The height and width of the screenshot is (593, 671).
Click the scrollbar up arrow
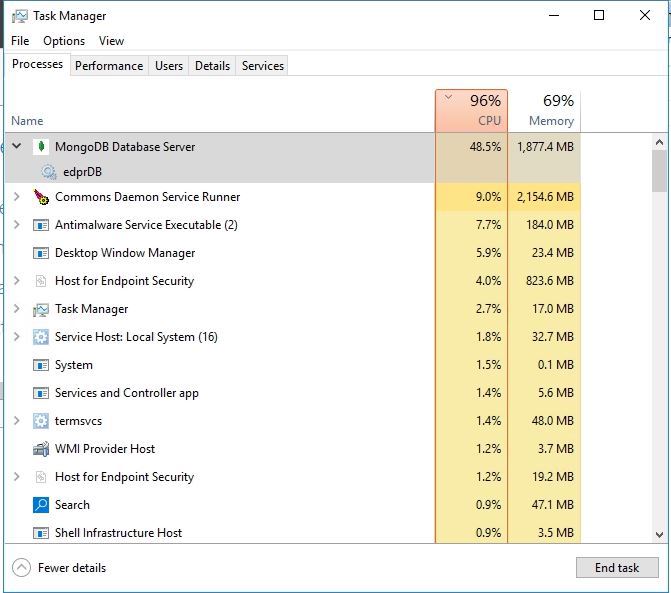tap(659, 142)
